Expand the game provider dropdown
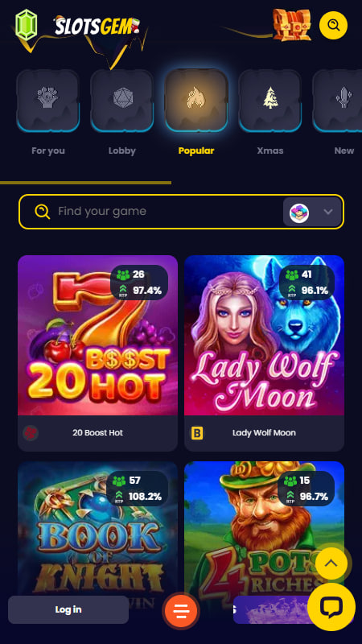 (x=312, y=212)
